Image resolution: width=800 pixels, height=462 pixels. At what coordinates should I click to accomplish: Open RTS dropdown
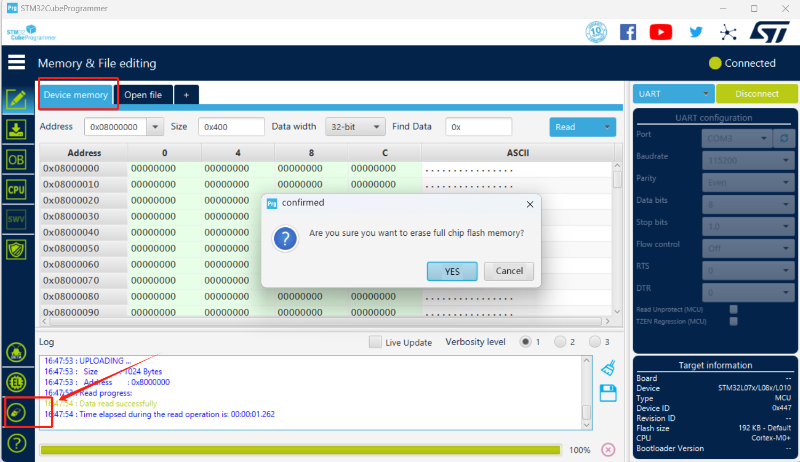tap(748, 270)
